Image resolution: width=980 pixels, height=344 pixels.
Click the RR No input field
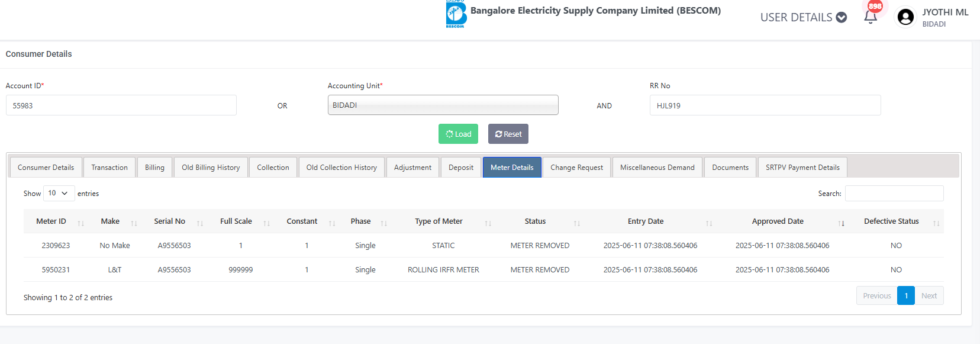coord(765,105)
